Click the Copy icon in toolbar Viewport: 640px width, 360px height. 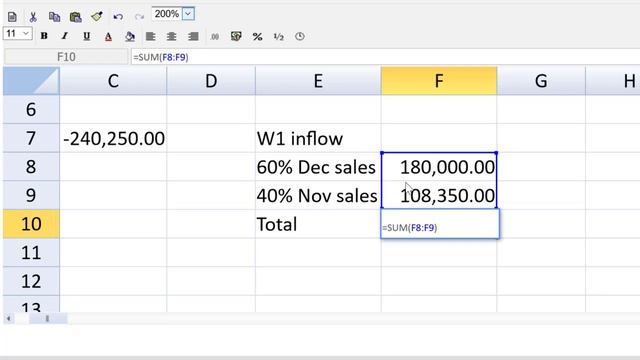tap(54, 17)
